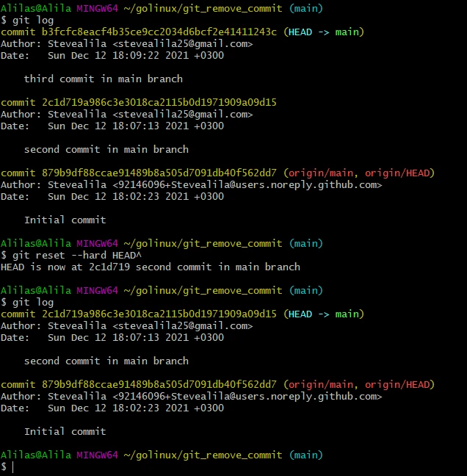Click origin/main label in the first log output
Viewport: 467px width, 476px height.
coord(320,173)
